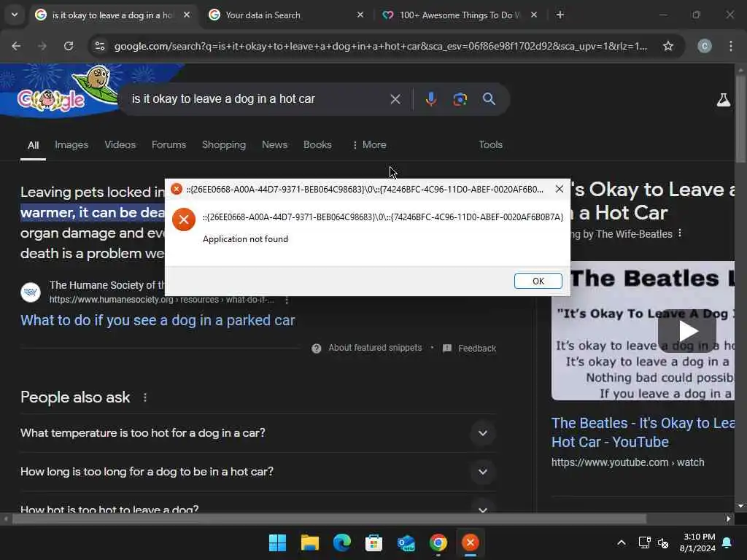Select the Forums results tab
Viewport: 747px width, 560px height.
click(169, 145)
